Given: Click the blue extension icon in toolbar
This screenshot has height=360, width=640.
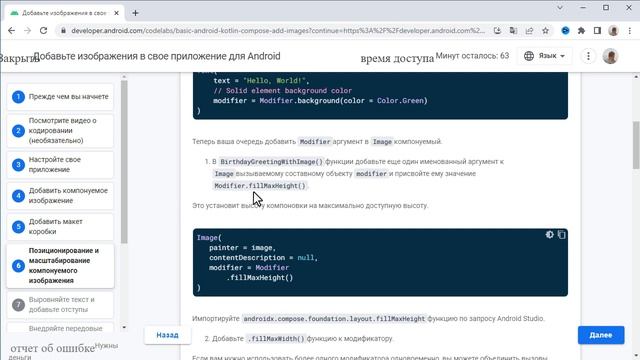Looking at the screenshot, I should 565,31.
